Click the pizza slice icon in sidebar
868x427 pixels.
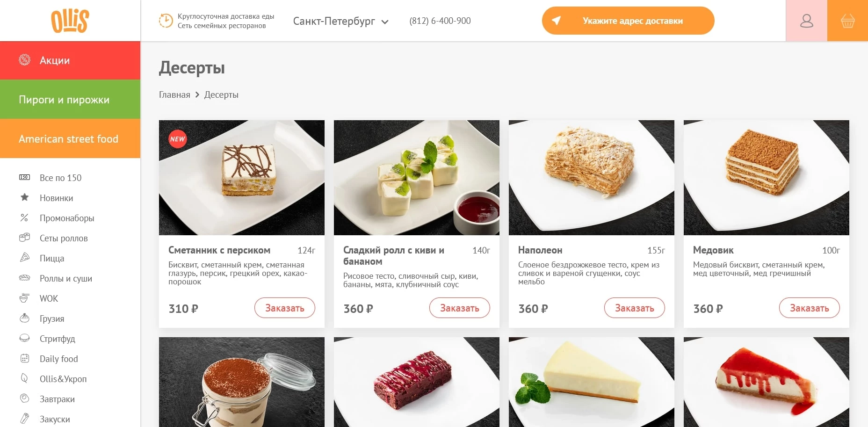point(24,258)
